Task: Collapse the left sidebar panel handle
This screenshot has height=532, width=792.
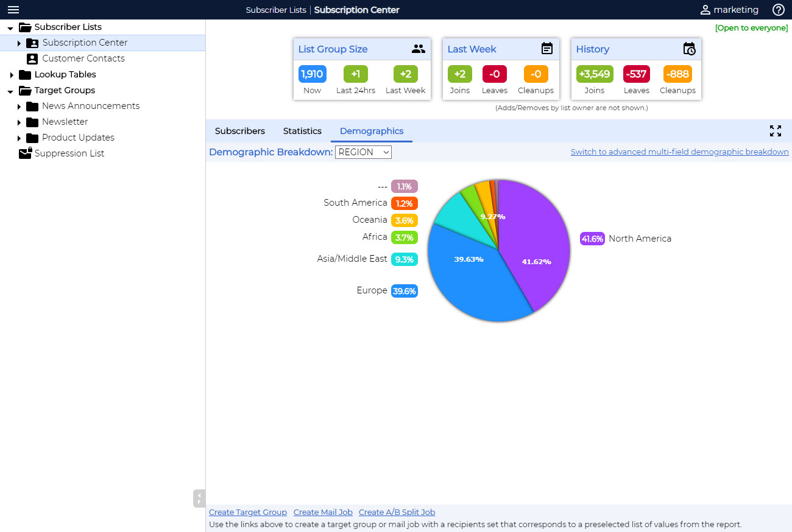Action: 199,499
